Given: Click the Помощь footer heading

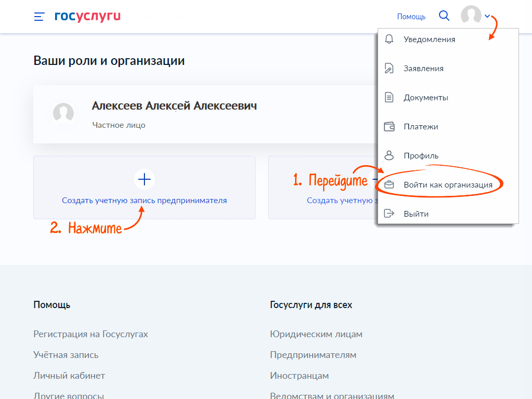Looking at the screenshot, I should click(x=52, y=304).
